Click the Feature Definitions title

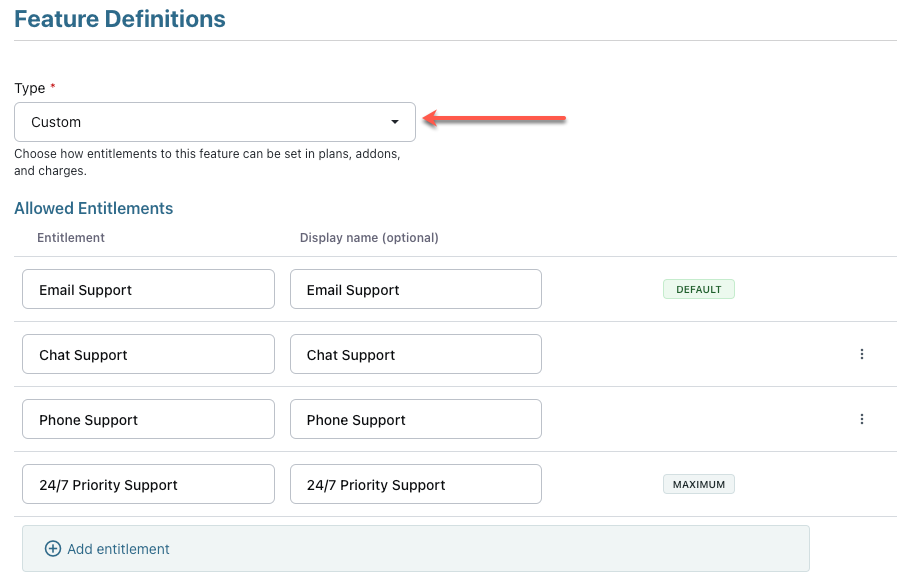coord(120,19)
